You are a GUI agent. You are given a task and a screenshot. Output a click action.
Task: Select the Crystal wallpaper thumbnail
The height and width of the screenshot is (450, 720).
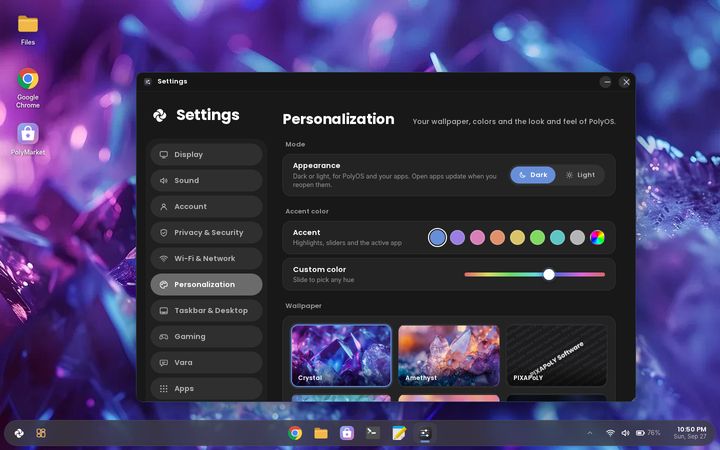(x=341, y=355)
